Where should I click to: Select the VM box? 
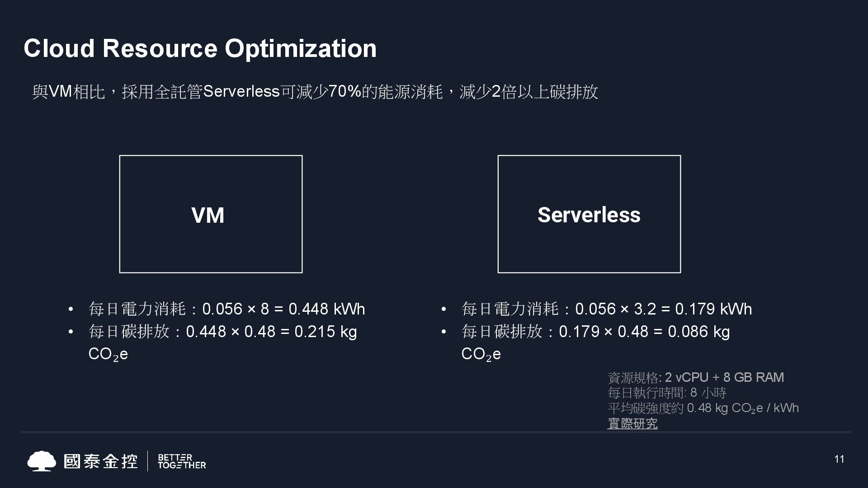coord(211,214)
